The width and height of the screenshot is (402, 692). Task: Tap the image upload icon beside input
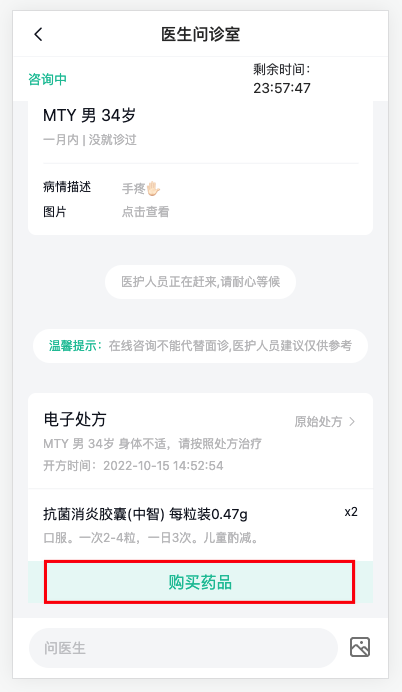pos(360,647)
